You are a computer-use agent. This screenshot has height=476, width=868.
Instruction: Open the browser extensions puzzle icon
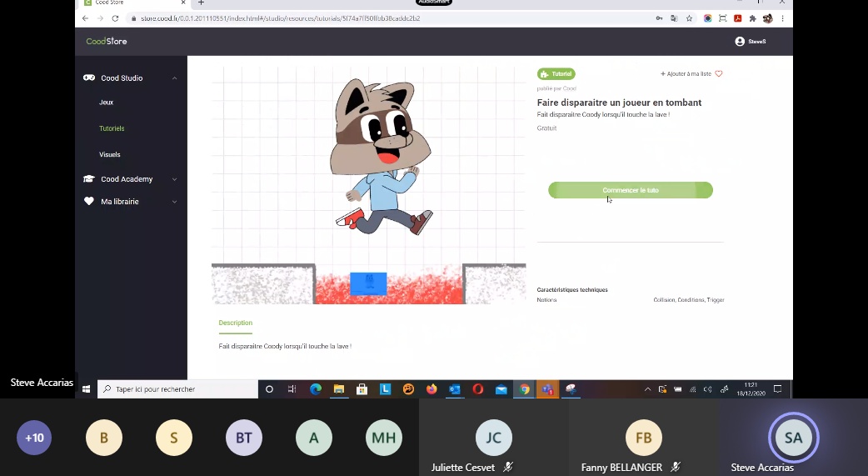tap(752, 18)
